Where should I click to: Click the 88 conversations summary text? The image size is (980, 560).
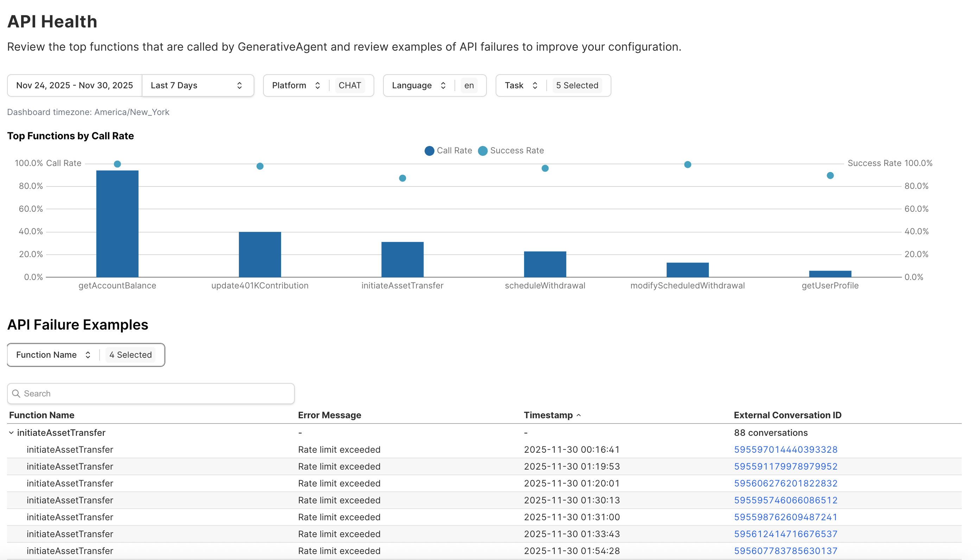pos(771,433)
